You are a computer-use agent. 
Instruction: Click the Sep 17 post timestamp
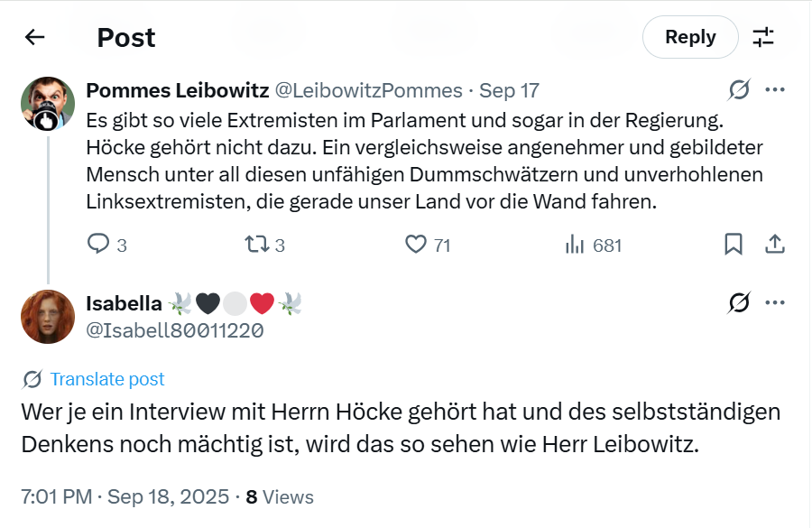509,90
